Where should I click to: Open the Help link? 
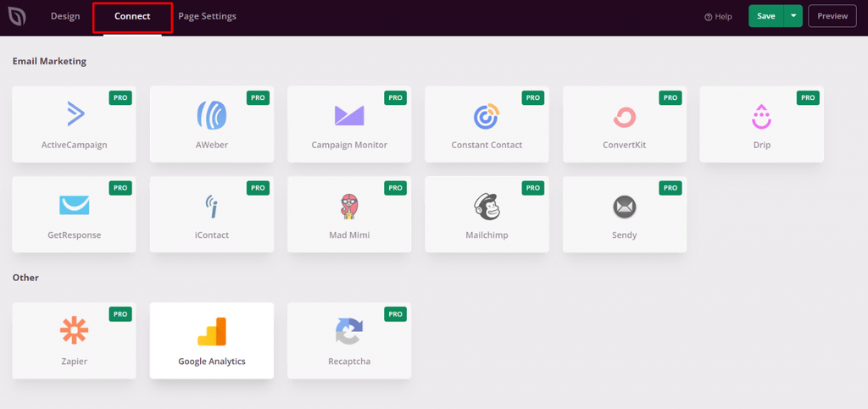point(718,17)
